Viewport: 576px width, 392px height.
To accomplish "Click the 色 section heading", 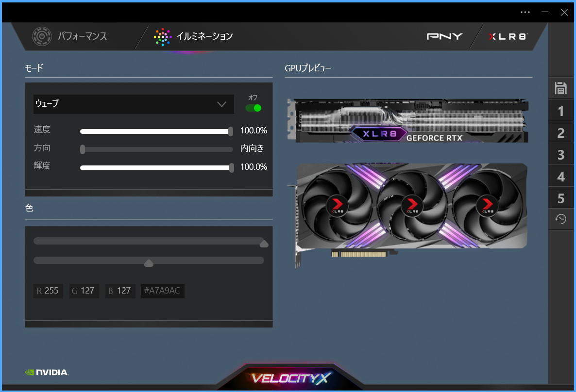I will 30,208.
